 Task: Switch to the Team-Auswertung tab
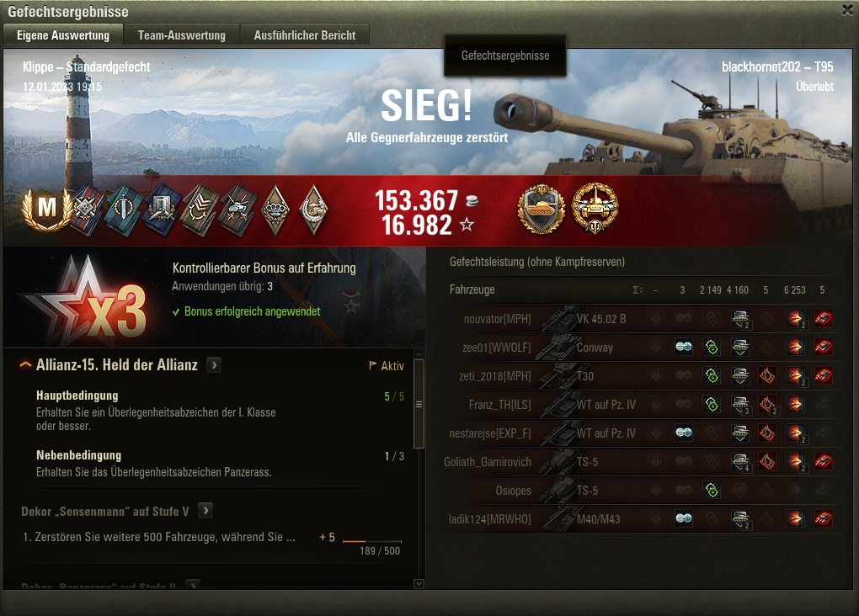coord(182,35)
